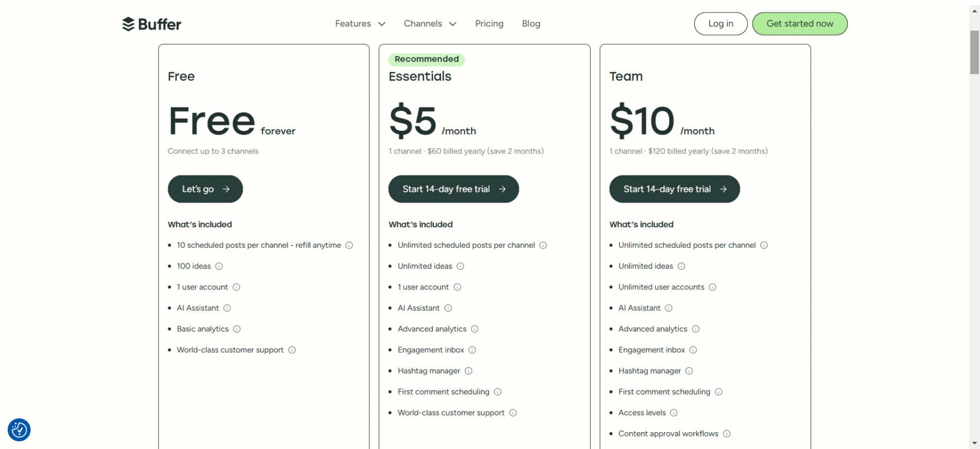Click Let's go on Free plan
980x449 pixels.
coord(205,189)
